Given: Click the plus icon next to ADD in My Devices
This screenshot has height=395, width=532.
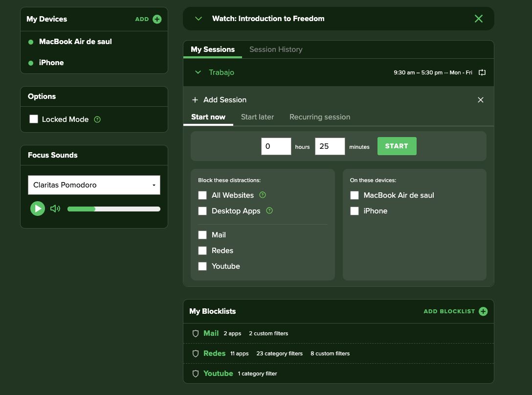Looking at the screenshot, I should click(157, 19).
